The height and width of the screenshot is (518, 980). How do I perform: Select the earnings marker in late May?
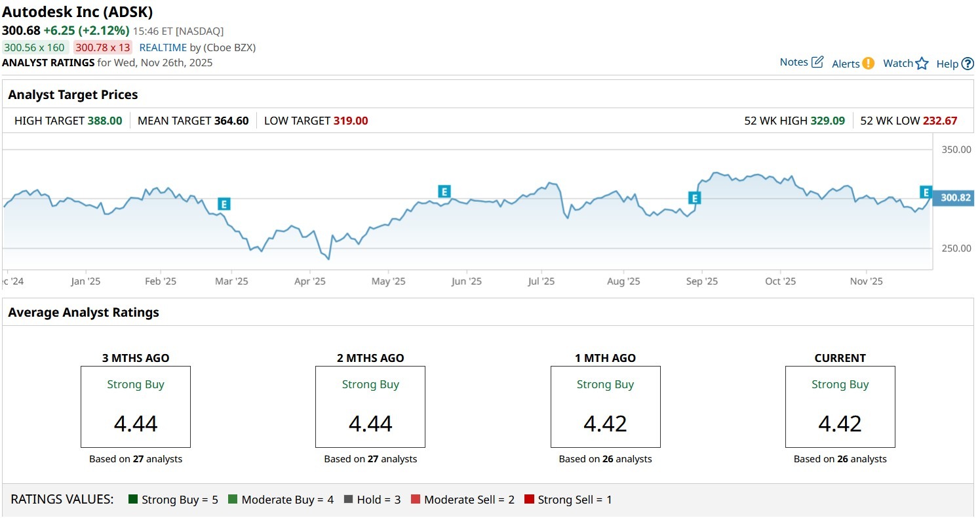[x=444, y=191]
